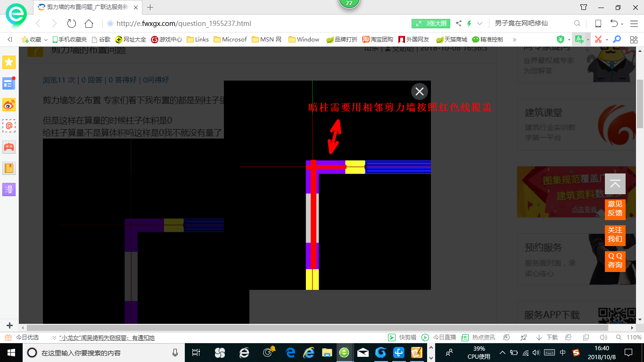Click the green shield payment icon
The width and height of the screenshot is (644, 362).
[x=561, y=40]
